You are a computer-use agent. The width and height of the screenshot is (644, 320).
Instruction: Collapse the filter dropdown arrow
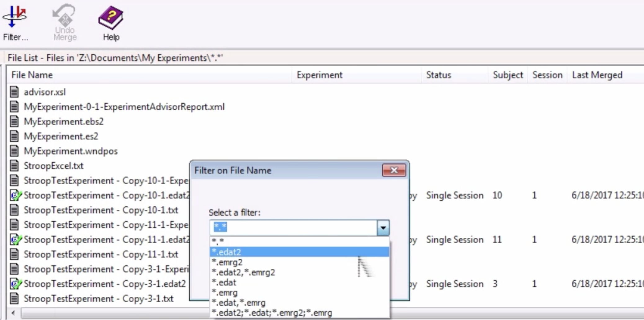click(383, 228)
